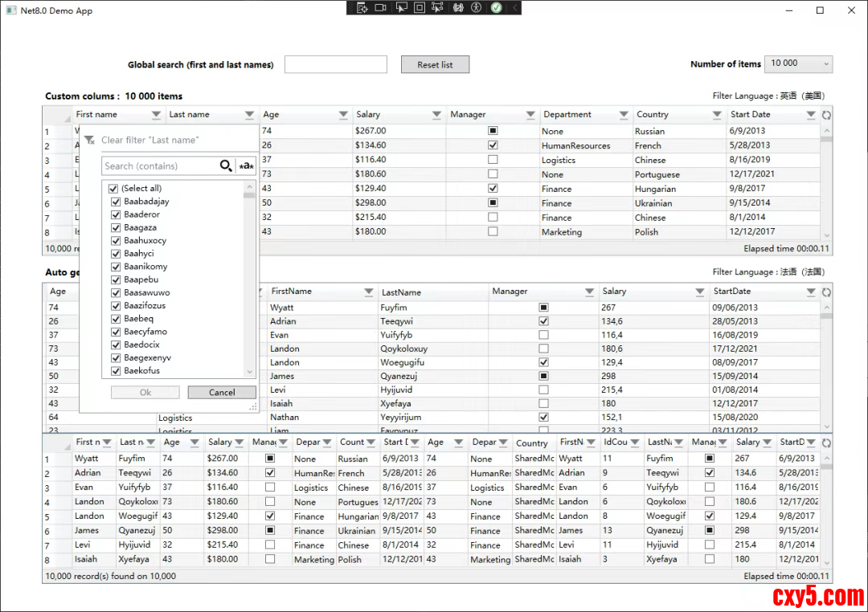Toggle the *a* case-sensitive search option
The height and width of the screenshot is (612, 868).
pos(247,165)
